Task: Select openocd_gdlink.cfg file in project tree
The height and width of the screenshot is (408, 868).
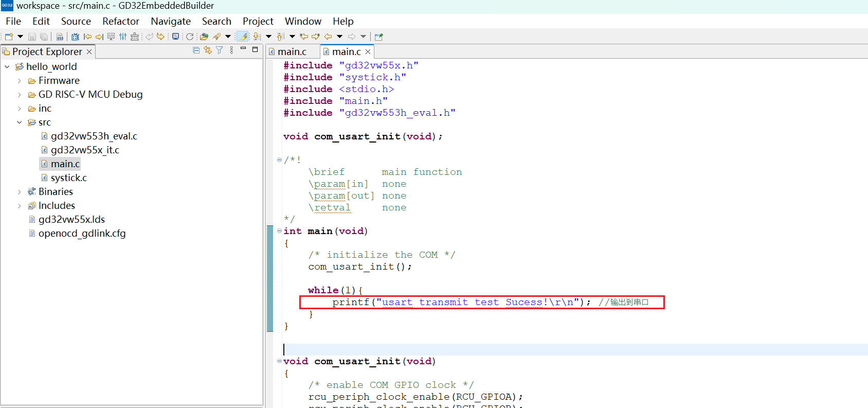Action: tap(82, 234)
